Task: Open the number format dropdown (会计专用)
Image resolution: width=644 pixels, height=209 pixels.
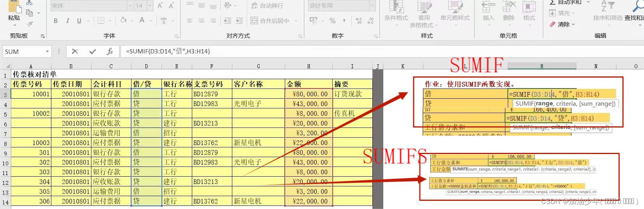Action: click(372, 5)
